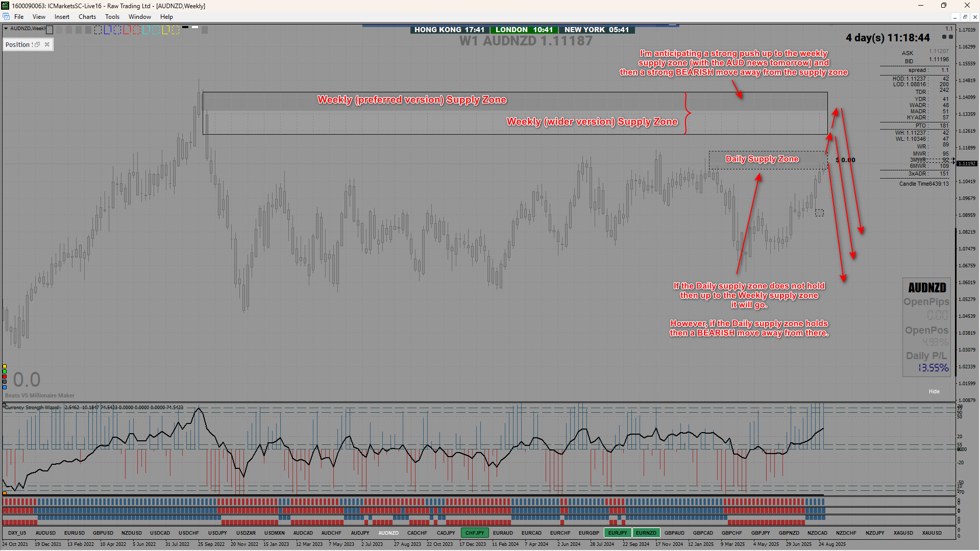Select the yellow dashed rectangle tool

176,30
